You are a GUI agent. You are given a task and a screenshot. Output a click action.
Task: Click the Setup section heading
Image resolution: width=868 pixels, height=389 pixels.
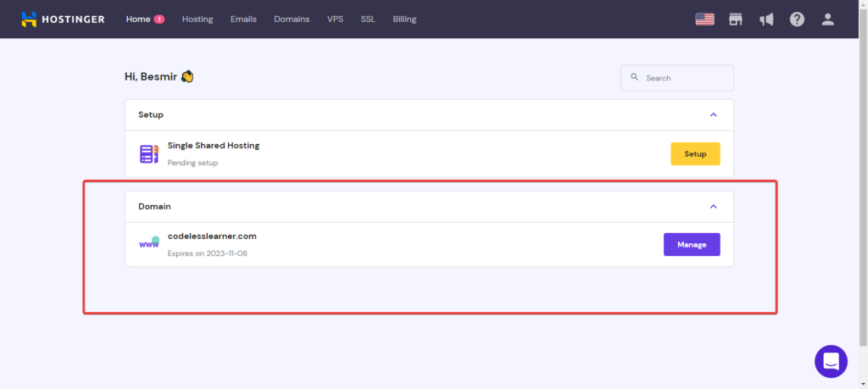click(151, 114)
